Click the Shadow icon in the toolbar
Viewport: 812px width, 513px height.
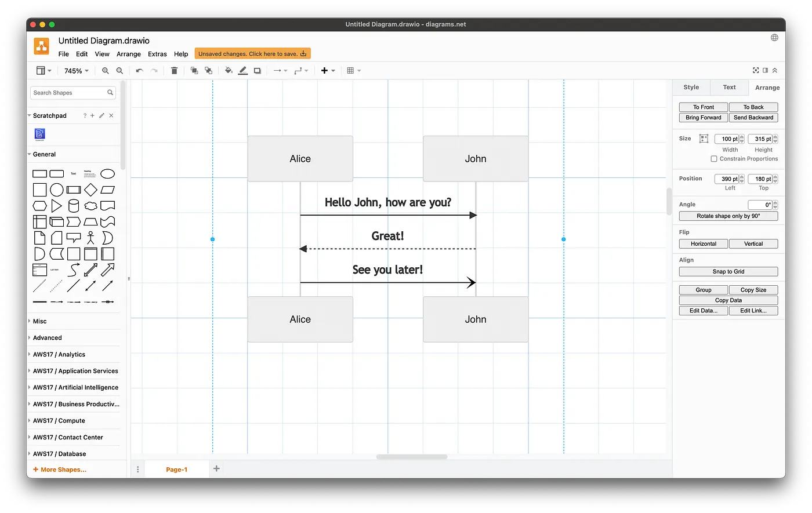click(x=258, y=70)
